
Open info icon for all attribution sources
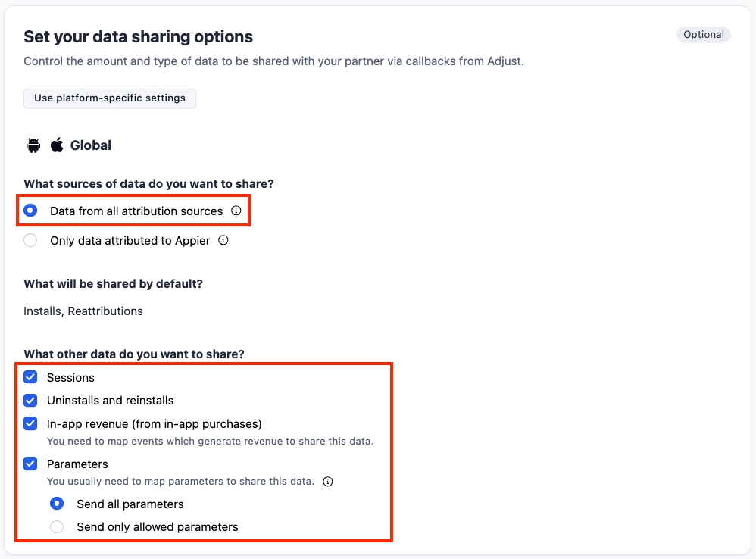coord(236,211)
